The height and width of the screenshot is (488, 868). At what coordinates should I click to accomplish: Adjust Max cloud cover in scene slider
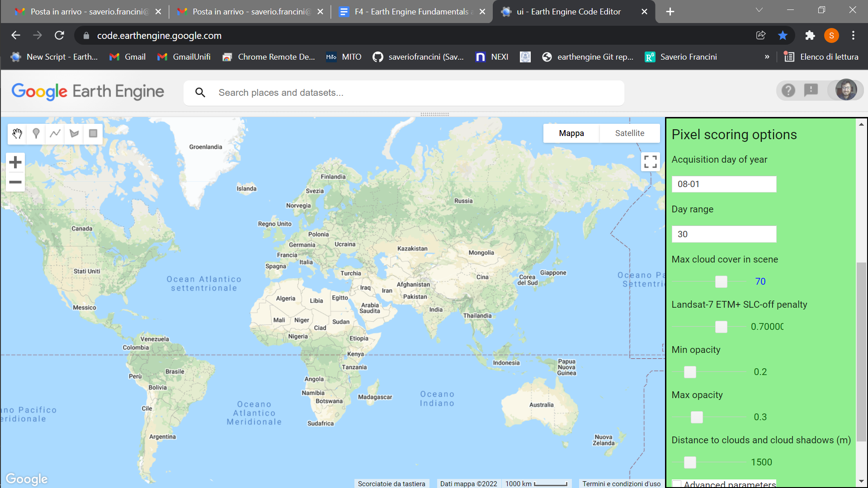tap(721, 282)
